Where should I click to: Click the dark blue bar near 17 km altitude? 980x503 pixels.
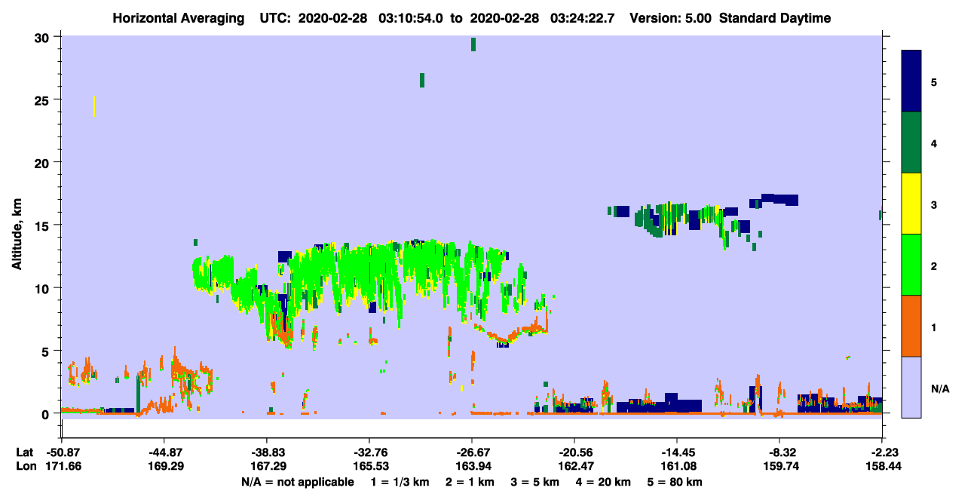(x=779, y=200)
